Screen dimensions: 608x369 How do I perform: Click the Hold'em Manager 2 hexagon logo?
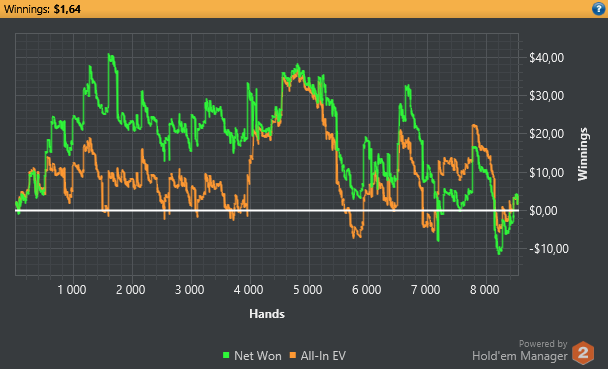point(583,353)
